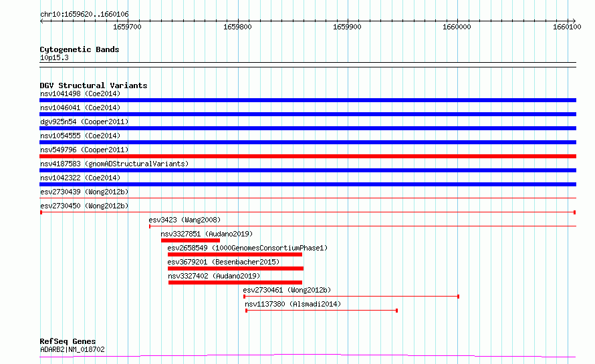Click the DGV Structural Variants track title
595x364 pixels.
[94, 85]
